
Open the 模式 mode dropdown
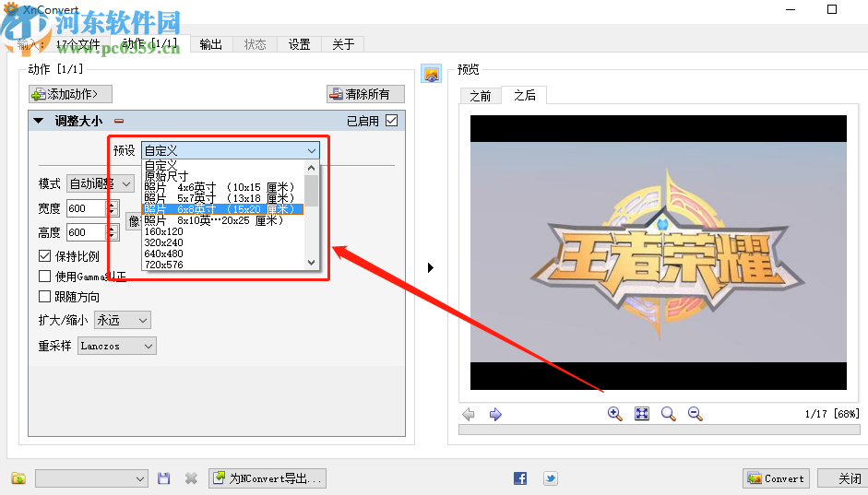click(101, 183)
